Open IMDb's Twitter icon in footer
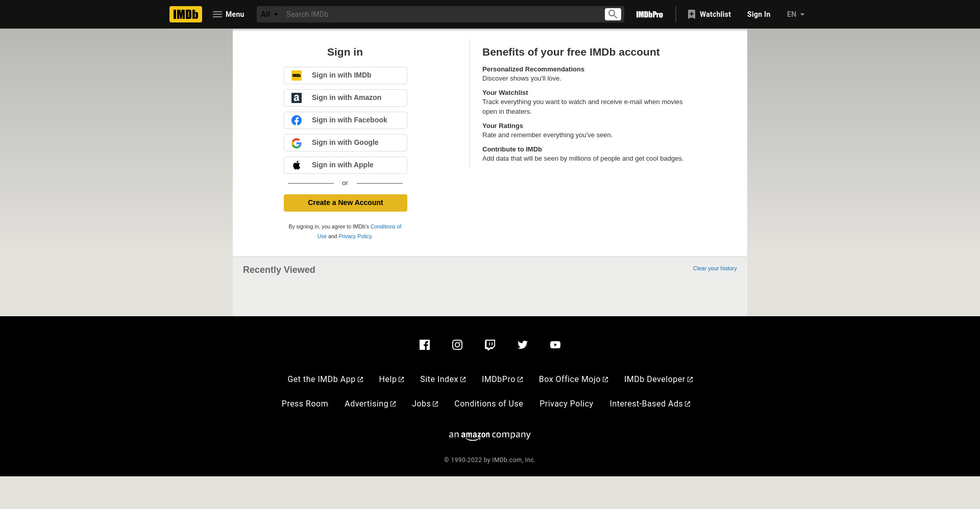 click(x=523, y=345)
